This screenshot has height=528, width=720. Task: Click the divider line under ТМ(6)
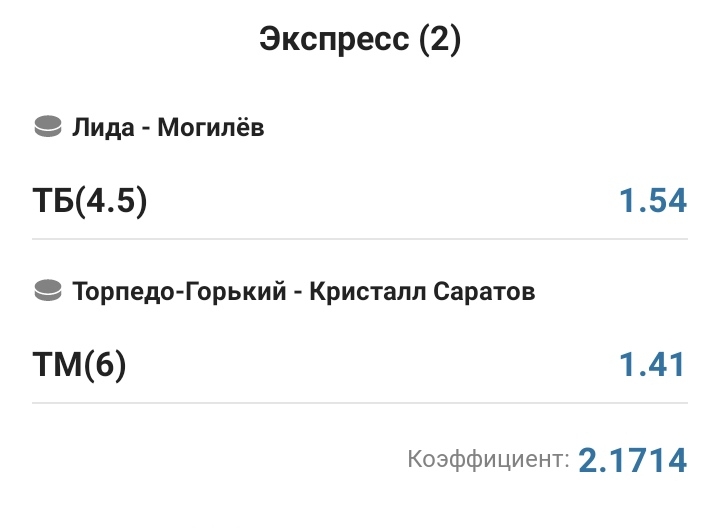[360, 403]
